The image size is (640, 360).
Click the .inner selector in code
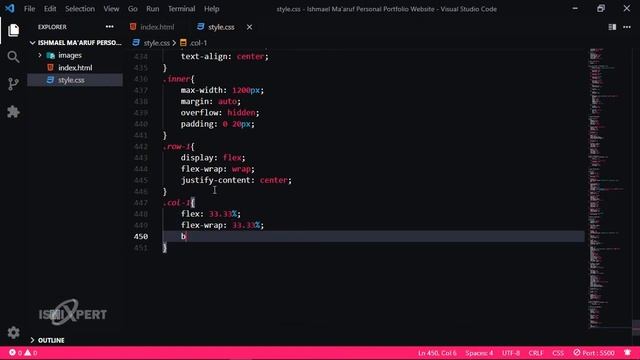coord(176,79)
